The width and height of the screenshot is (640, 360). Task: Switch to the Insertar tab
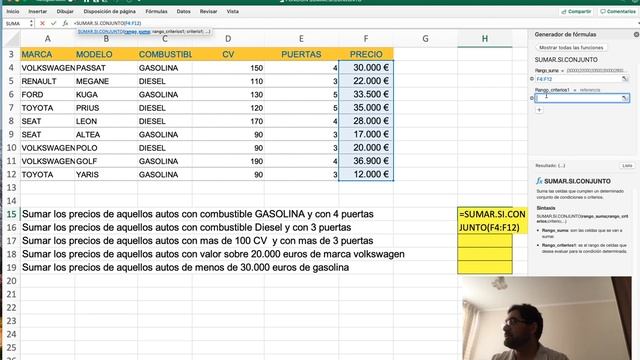[x=38, y=11]
